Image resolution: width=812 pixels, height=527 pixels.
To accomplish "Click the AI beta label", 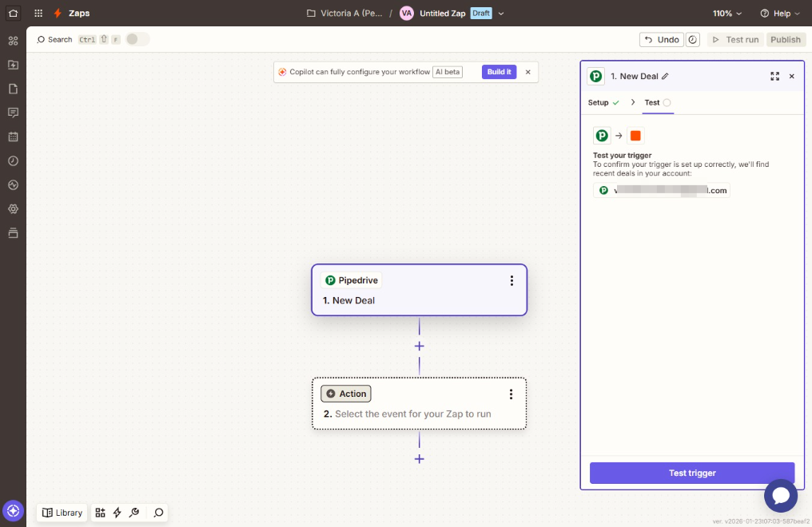I will pos(448,72).
